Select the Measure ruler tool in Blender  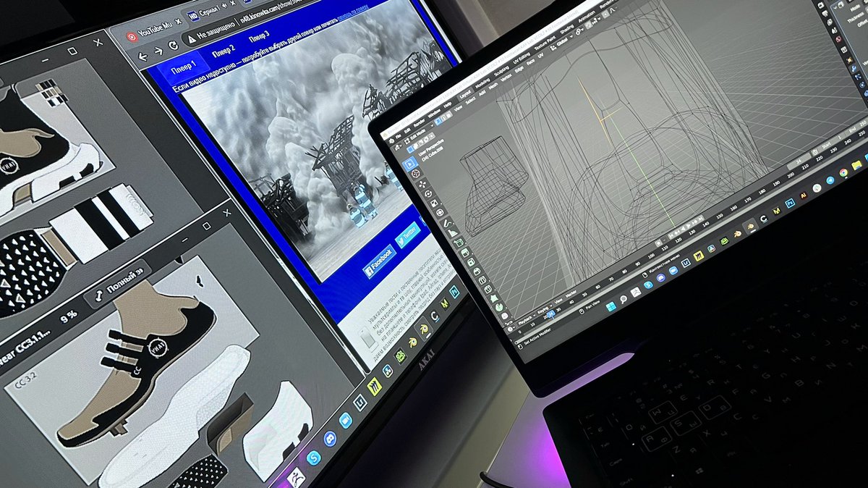pos(452,232)
